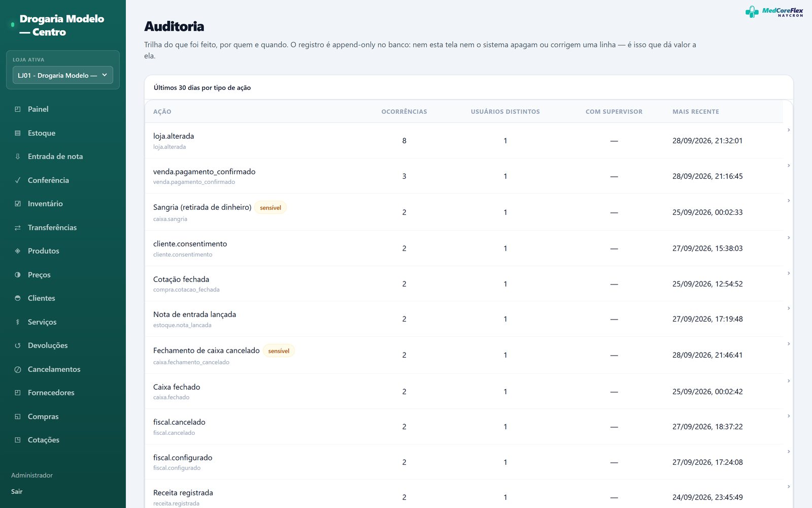The image size is (812, 508).
Task: Click the Conferência checkmark icon
Action: pyautogui.click(x=18, y=180)
